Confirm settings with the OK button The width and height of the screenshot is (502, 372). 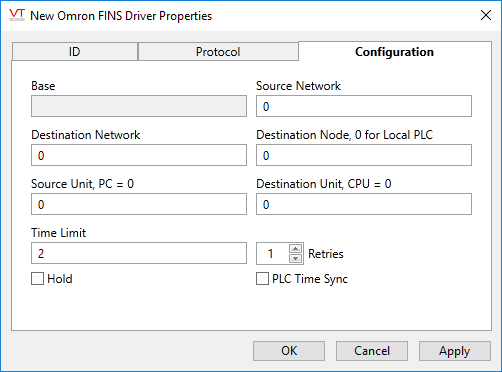pos(289,351)
